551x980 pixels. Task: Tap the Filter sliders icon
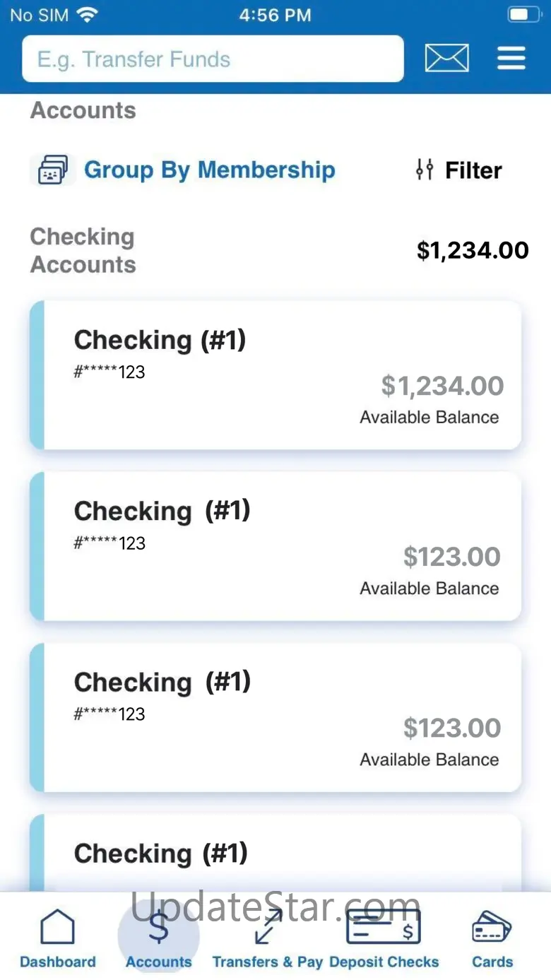pos(425,170)
